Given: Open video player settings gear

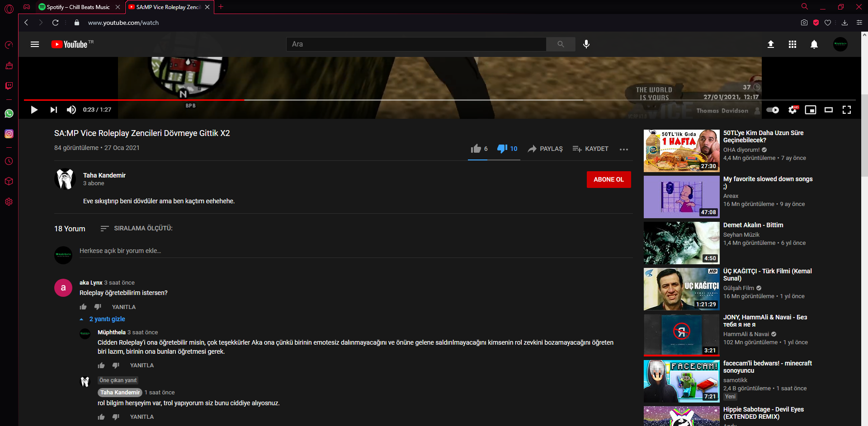Looking at the screenshot, I should (793, 110).
